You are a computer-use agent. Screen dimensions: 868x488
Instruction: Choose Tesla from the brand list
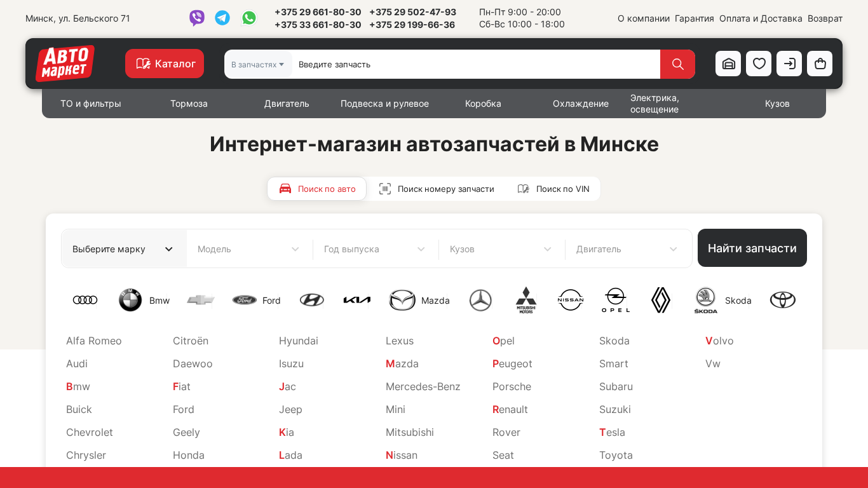tap(612, 432)
